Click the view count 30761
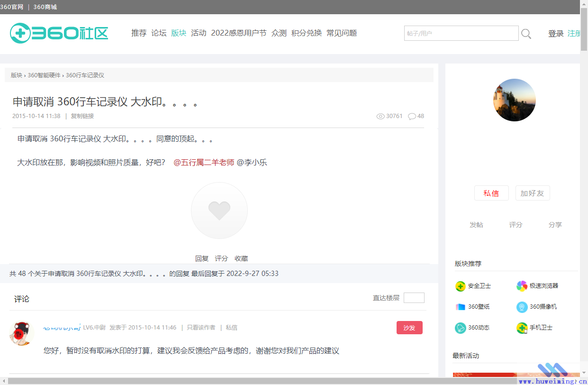Screen dimensions: 588x385 (x=394, y=116)
